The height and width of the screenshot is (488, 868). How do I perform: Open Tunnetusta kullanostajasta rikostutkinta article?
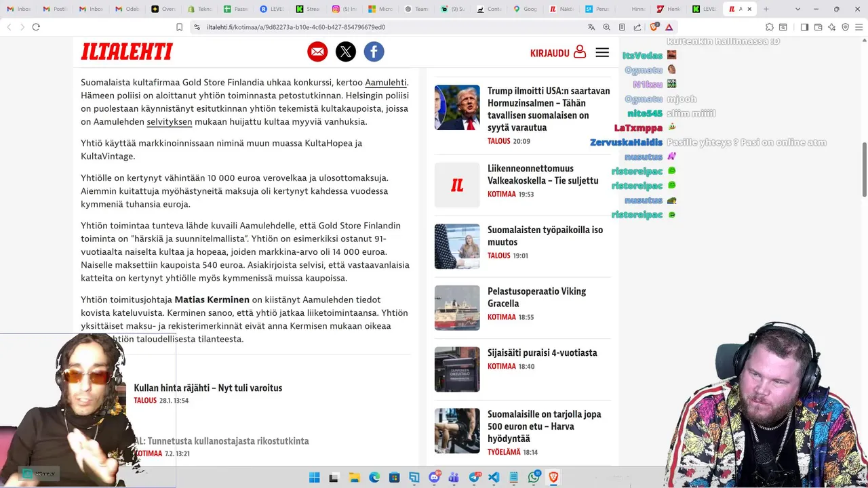(x=222, y=441)
